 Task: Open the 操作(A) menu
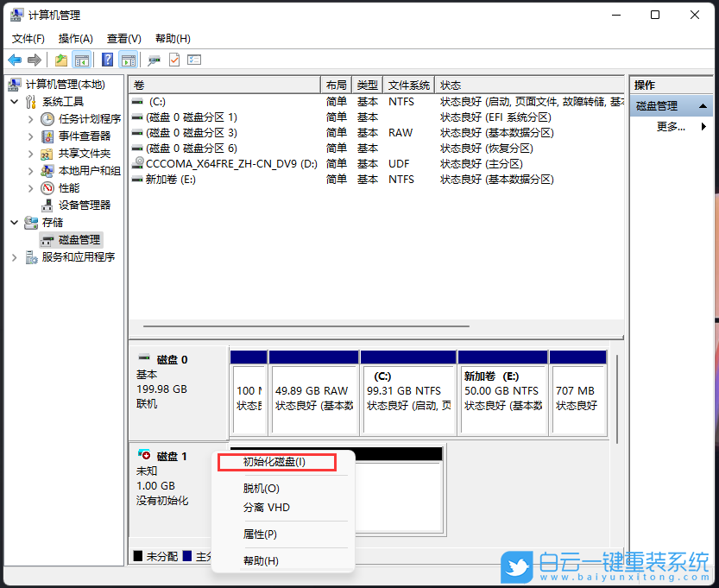pyautogui.click(x=75, y=38)
